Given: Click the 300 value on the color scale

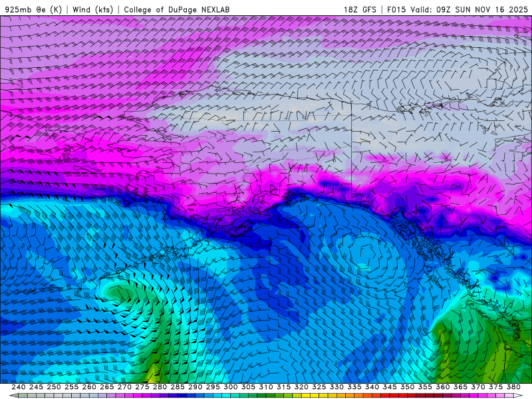Looking at the screenshot, I should click(231, 387).
